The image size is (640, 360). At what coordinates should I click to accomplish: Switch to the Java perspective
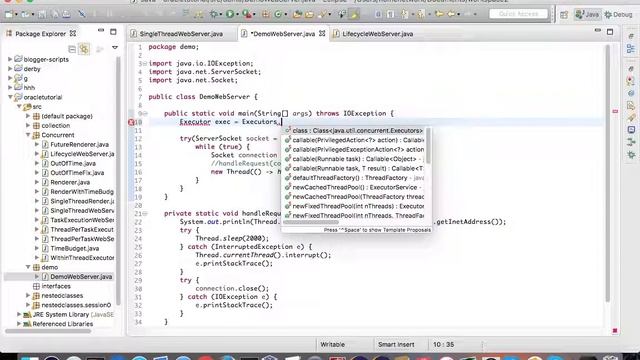pyautogui.click(x=587, y=14)
